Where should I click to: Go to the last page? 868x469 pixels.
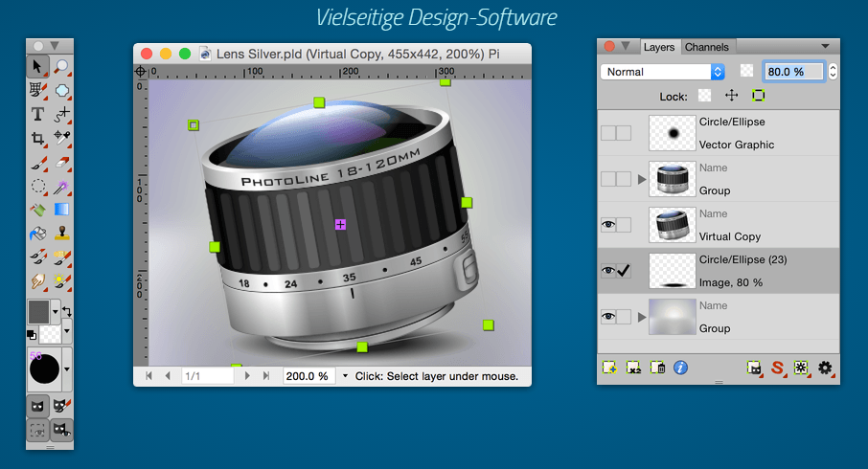pos(266,376)
